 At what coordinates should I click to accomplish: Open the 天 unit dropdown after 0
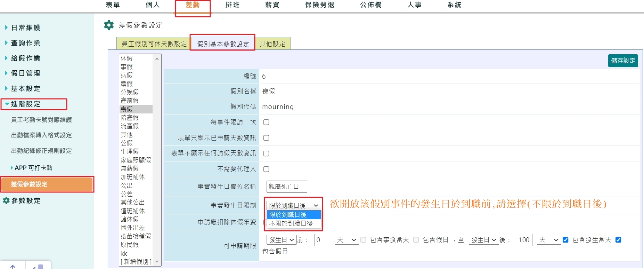tap(347, 240)
